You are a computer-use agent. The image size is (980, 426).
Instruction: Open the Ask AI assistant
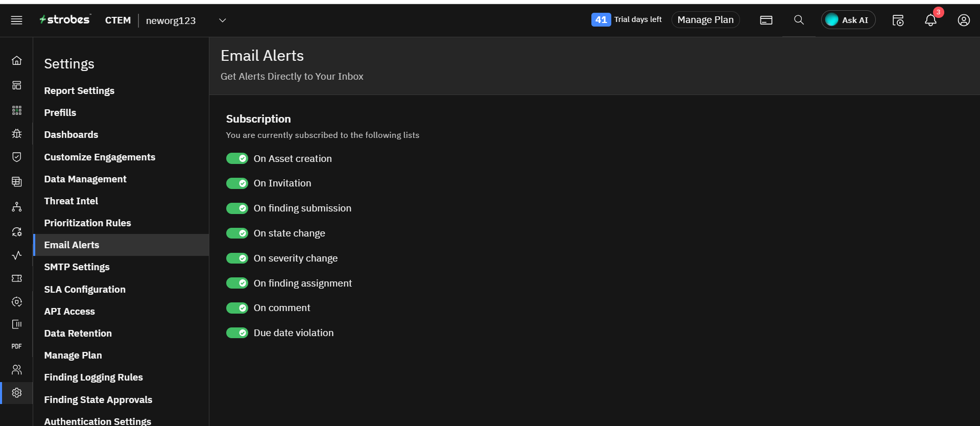click(x=848, y=20)
